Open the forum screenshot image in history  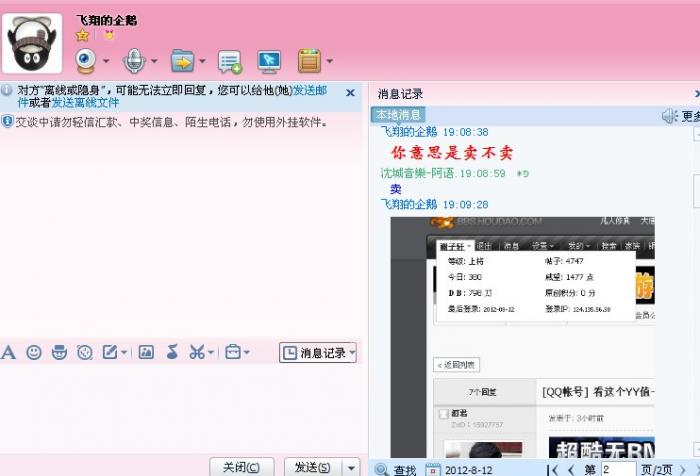(522, 337)
